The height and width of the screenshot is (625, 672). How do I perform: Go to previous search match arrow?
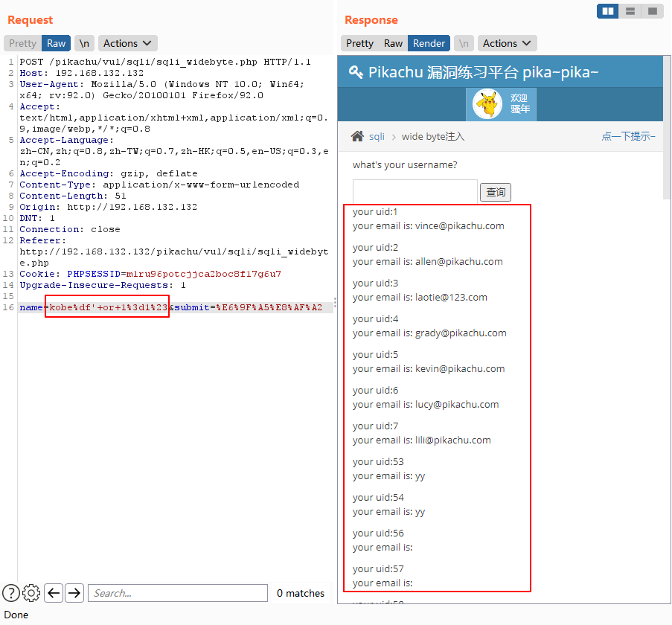54,593
